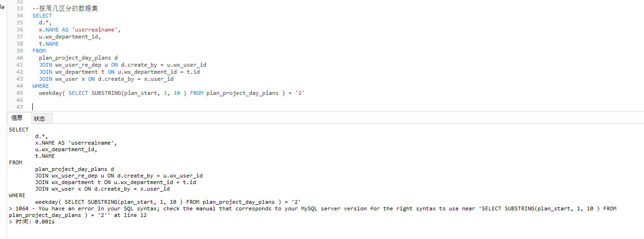Click the divider between editor and output
Viewport: 644px width, 239px height.
322,112
